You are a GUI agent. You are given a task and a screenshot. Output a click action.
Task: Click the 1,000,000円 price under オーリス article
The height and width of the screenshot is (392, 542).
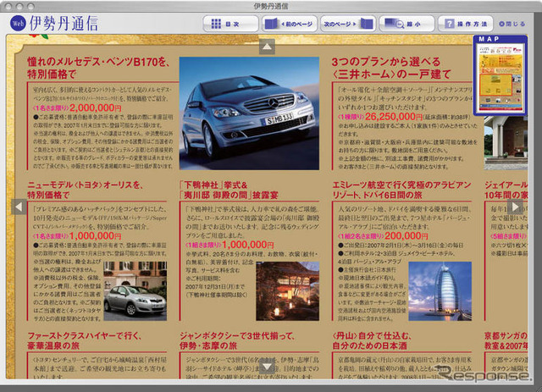(96, 235)
